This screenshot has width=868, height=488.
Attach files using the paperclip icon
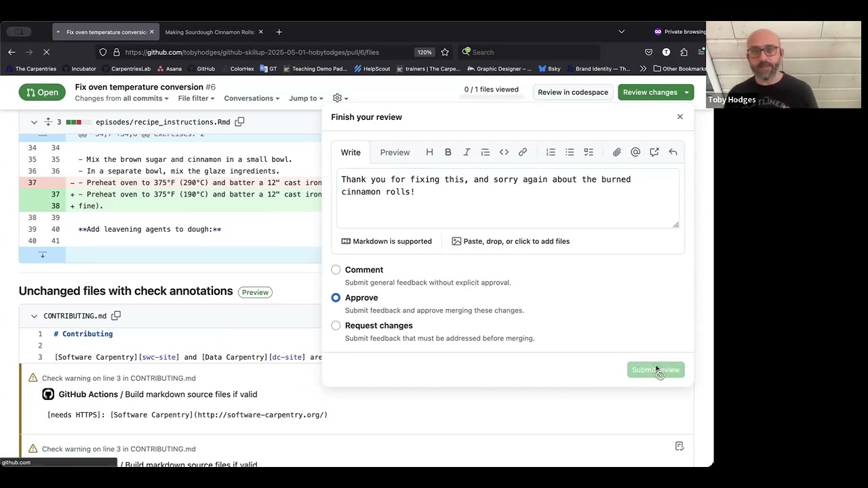pos(616,152)
